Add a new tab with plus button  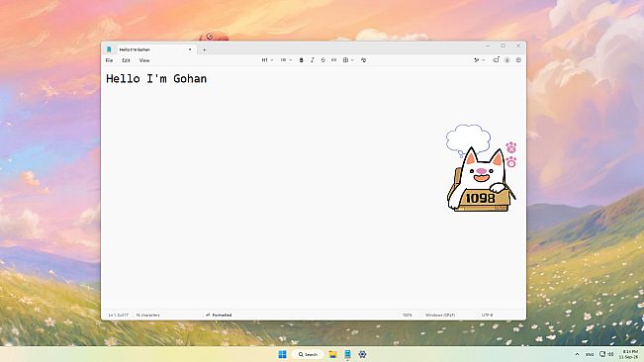click(204, 49)
